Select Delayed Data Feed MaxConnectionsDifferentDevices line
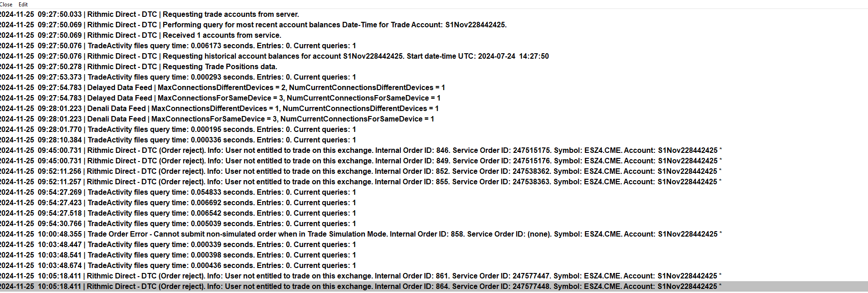This screenshot has height=293, width=868. (227, 88)
